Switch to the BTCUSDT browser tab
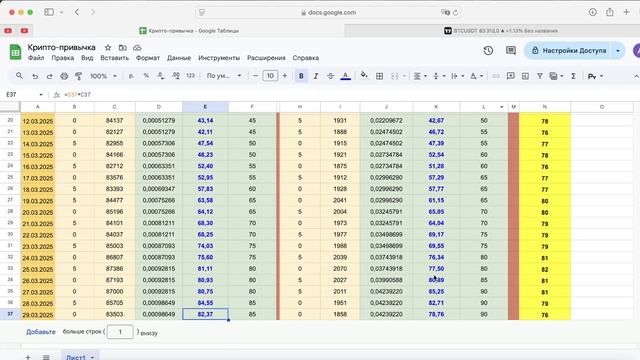This screenshot has height=360, width=640. 501,31
